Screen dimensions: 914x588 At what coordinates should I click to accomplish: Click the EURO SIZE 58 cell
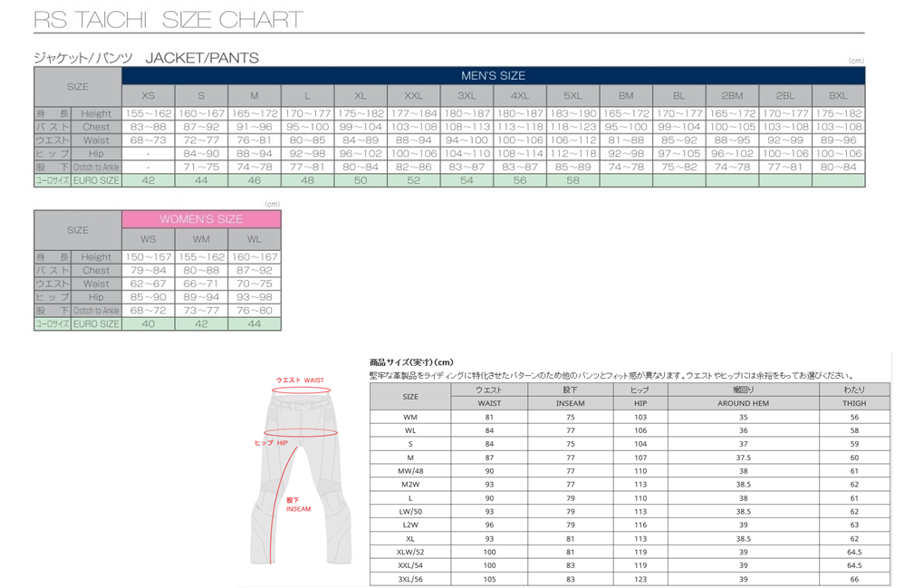[x=572, y=180]
